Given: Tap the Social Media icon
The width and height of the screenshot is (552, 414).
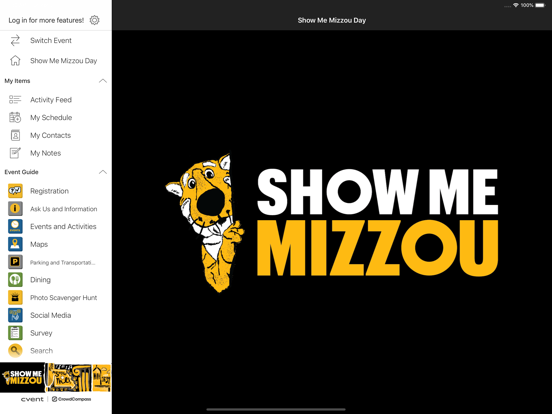Looking at the screenshot, I should coord(15,315).
